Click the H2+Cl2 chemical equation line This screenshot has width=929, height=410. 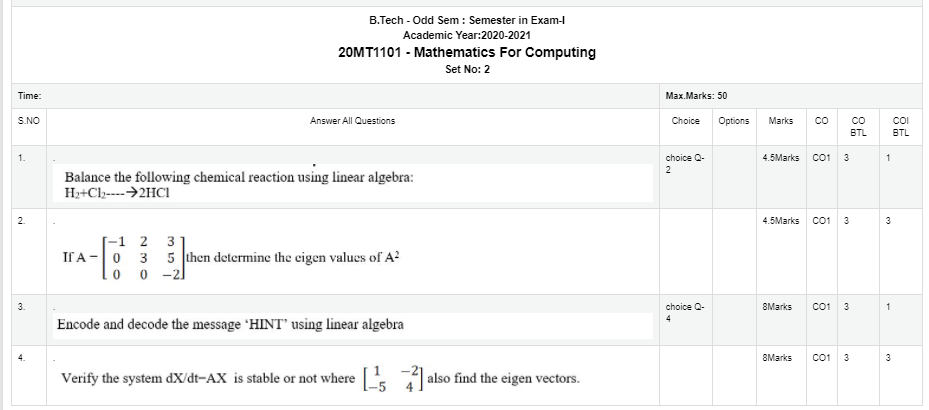pyautogui.click(x=117, y=193)
